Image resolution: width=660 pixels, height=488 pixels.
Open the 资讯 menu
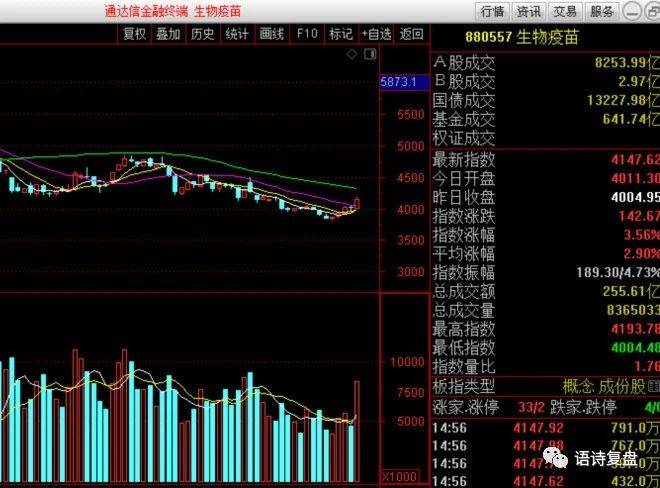click(x=529, y=11)
